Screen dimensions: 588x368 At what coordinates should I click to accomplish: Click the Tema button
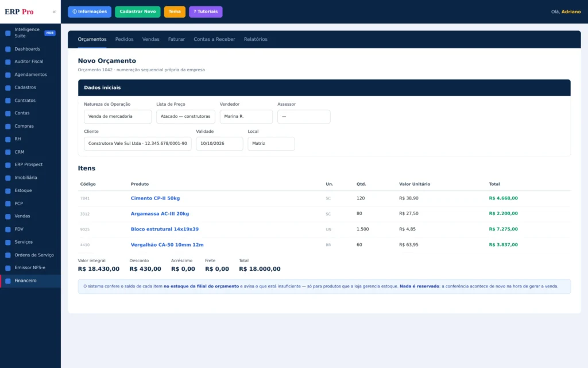coord(175,11)
